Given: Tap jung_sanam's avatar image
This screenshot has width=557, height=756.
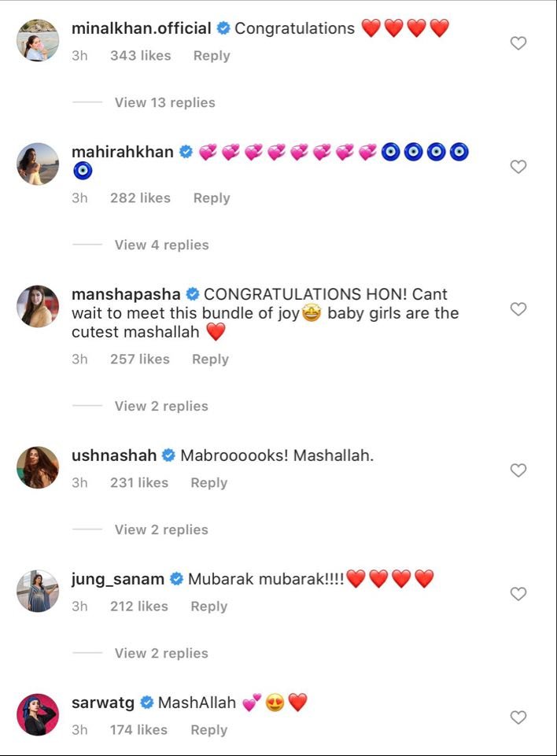Looking at the screenshot, I should tap(38, 592).
